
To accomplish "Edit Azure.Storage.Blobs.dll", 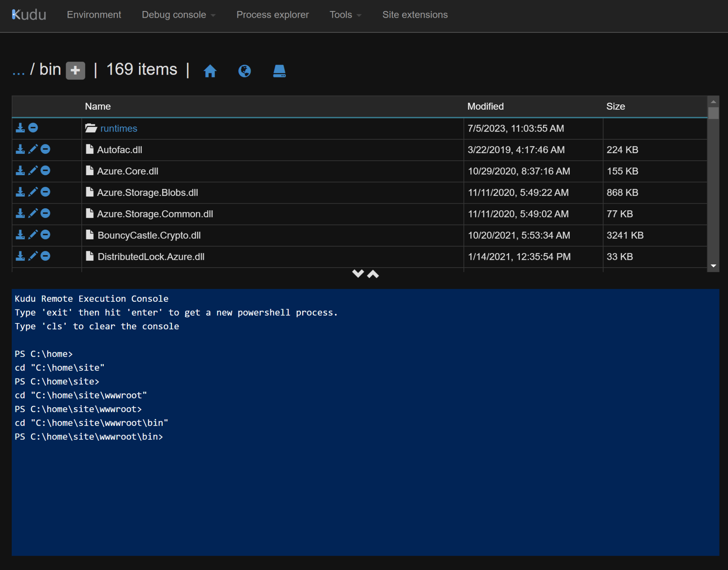I will click(x=33, y=192).
